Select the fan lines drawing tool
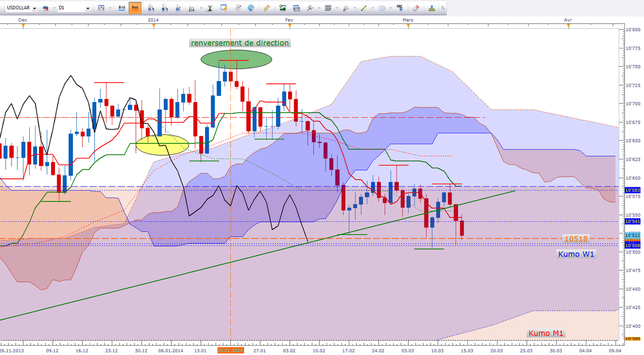 click(346, 8)
